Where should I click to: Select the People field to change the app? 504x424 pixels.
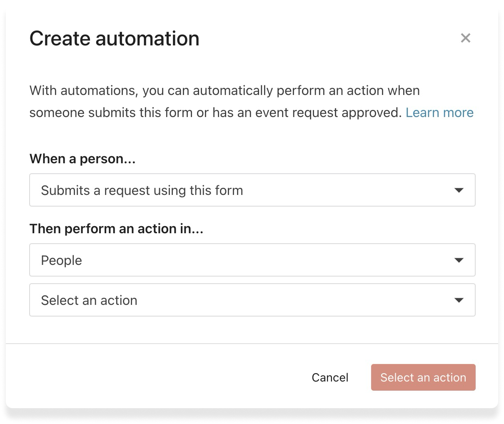(x=252, y=260)
